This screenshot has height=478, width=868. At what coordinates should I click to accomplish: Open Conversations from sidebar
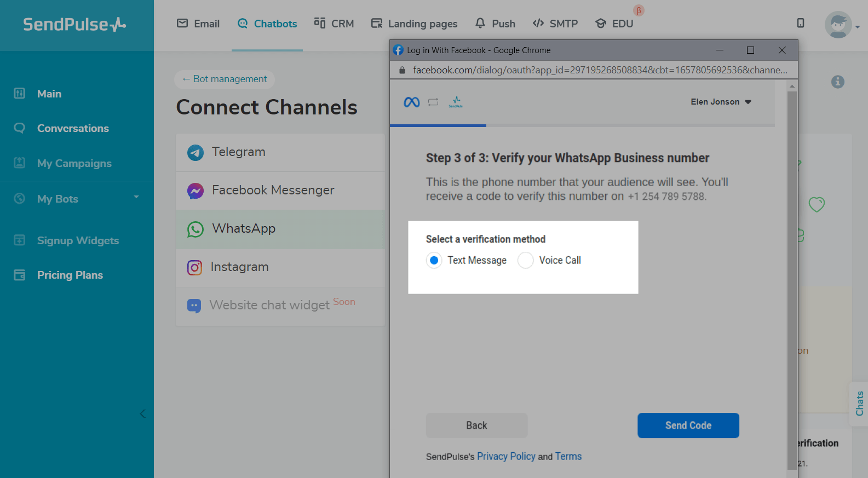tap(73, 128)
